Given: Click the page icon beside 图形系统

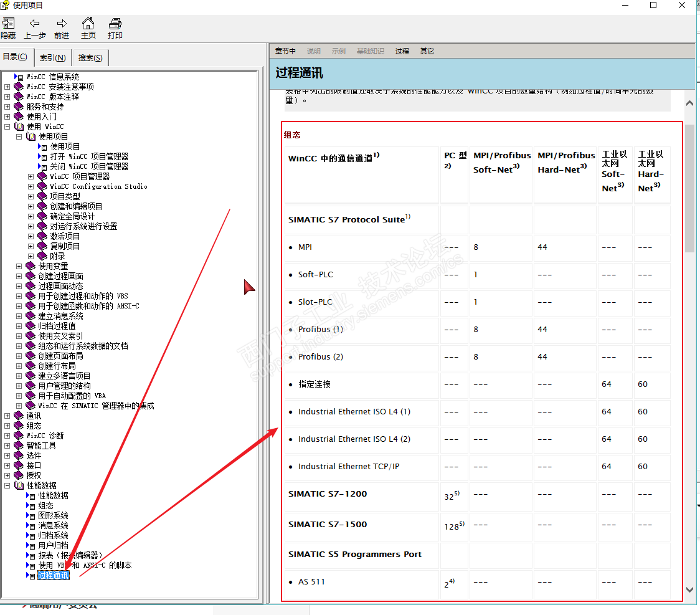Looking at the screenshot, I should click(x=31, y=515).
